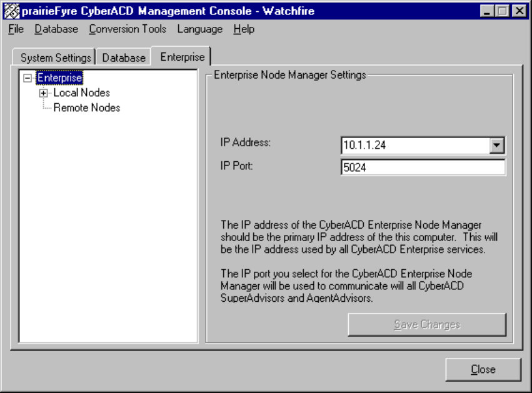Select Local Nodes in the tree

81,93
